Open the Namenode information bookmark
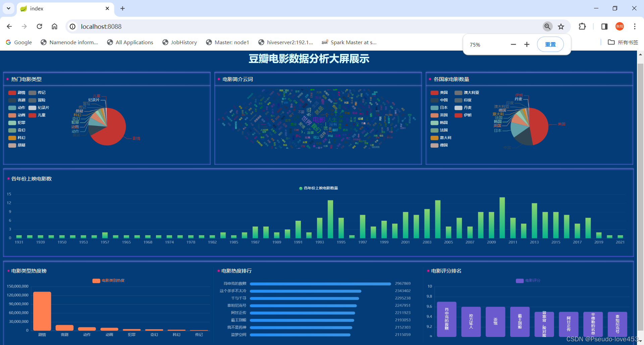Viewport: 644px width, 345px height. tap(69, 42)
